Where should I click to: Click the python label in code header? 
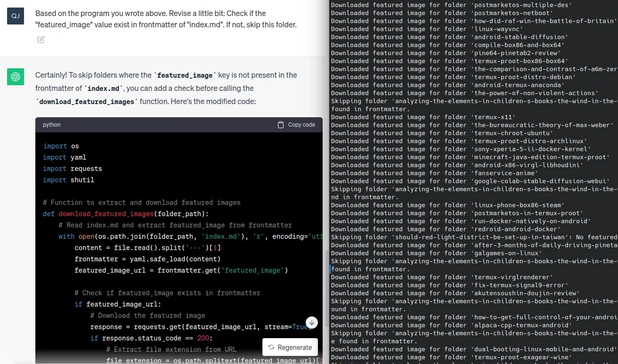click(51, 125)
